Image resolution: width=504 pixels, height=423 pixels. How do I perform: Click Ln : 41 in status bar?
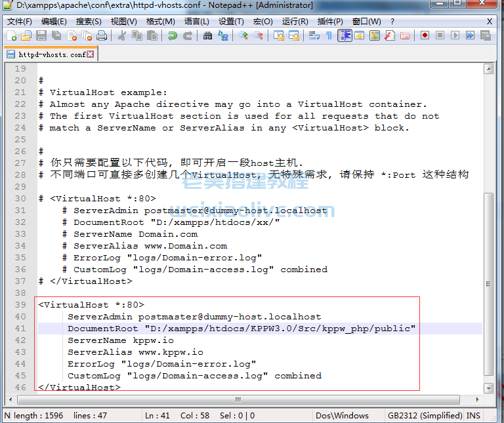point(157,416)
